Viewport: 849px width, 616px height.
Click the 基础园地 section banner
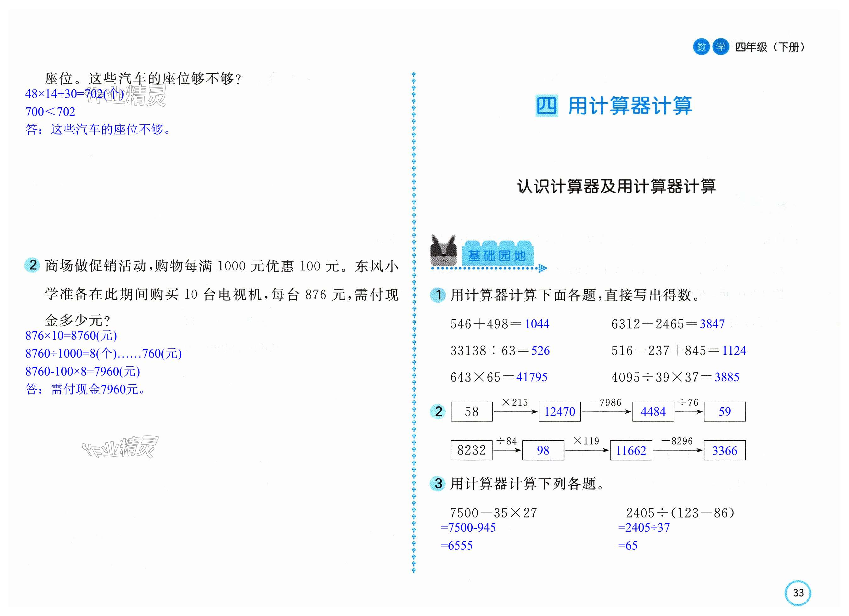point(497,255)
